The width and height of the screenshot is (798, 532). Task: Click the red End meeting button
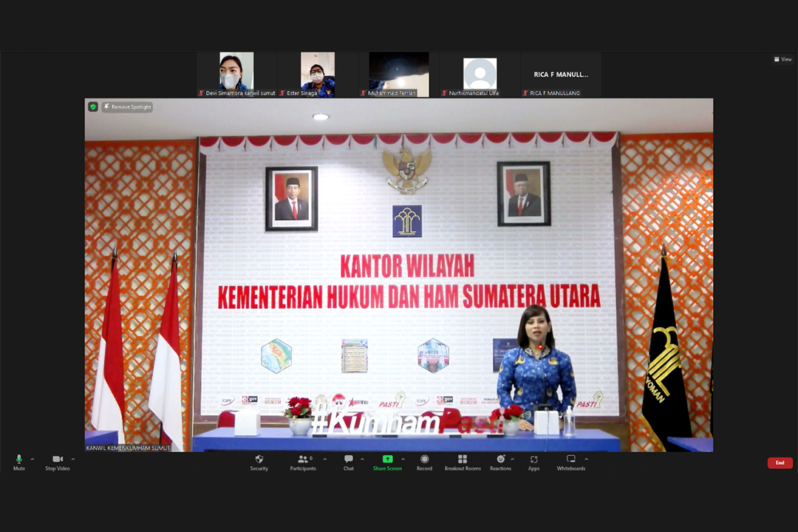pos(780,463)
